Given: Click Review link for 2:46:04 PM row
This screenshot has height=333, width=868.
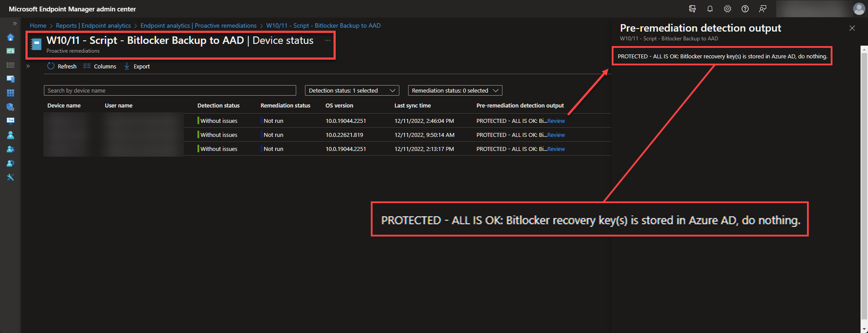Looking at the screenshot, I should 556,121.
